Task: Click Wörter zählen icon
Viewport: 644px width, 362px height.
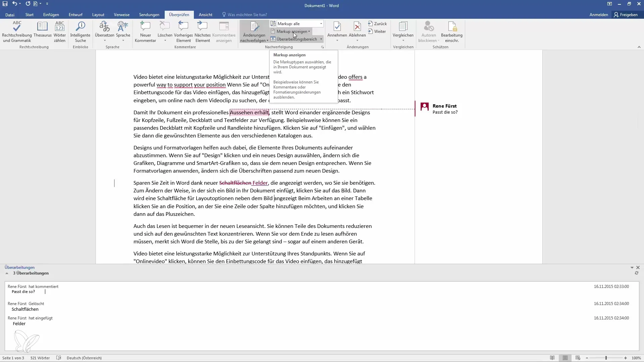Action: [60, 32]
